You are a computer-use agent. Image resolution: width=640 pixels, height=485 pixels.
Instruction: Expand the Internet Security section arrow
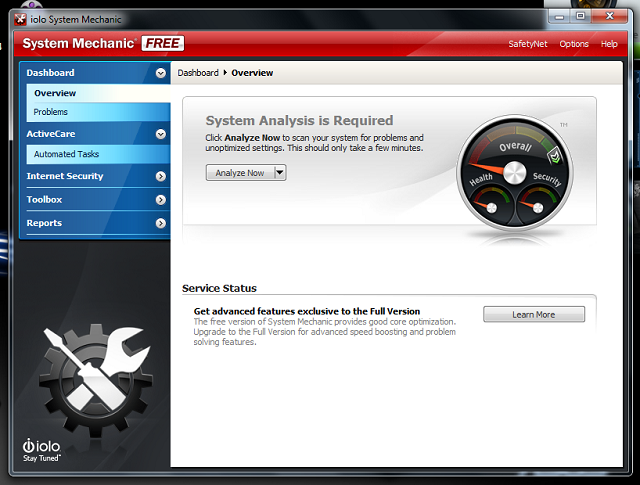coord(160,177)
